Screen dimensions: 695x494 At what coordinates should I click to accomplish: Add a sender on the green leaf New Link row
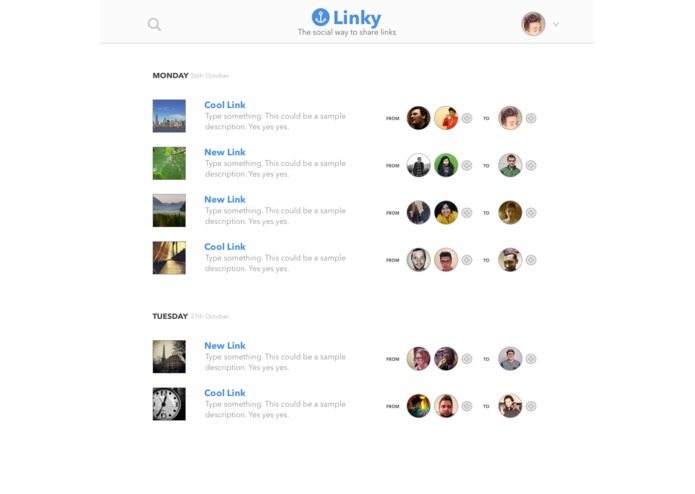pos(467,166)
